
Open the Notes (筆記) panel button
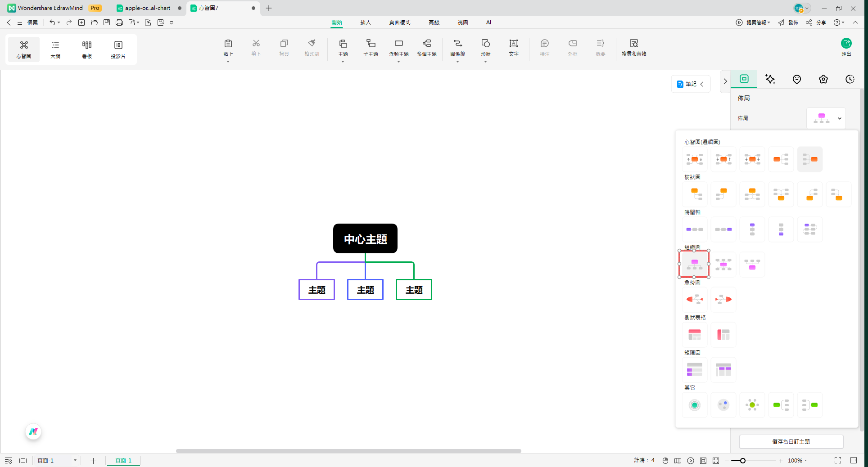[690, 84]
